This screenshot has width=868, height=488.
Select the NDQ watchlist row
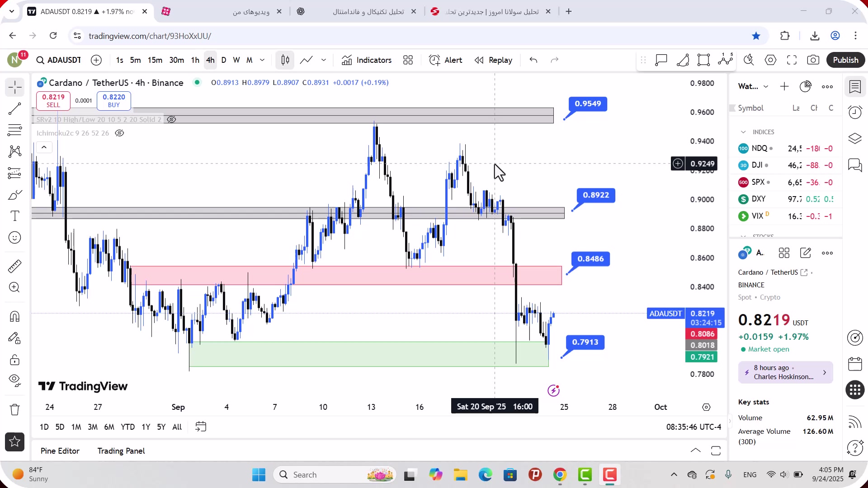[x=786, y=148]
